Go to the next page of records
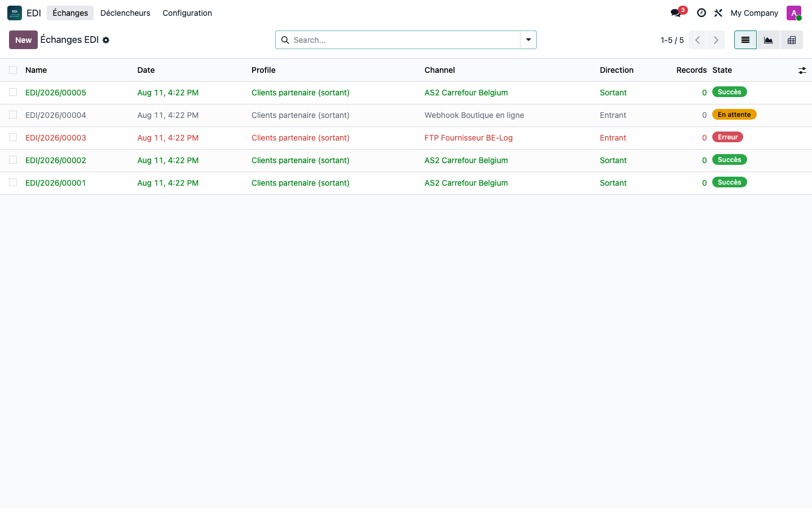This screenshot has width=812, height=508. coord(716,40)
